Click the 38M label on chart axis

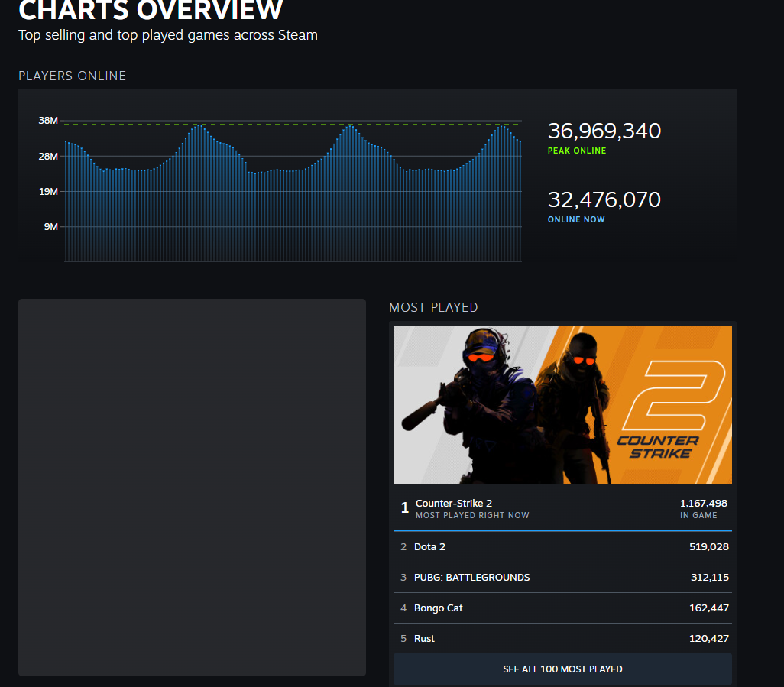(48, 121)
